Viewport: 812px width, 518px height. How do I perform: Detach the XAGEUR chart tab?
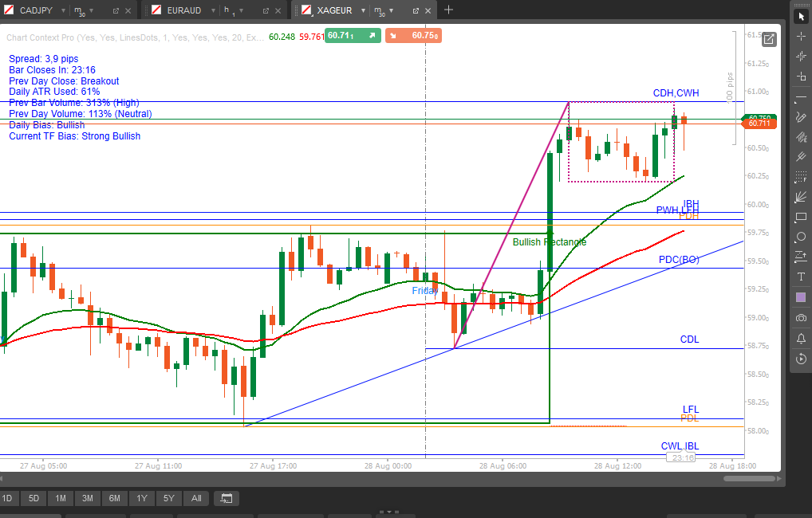pyautogui.click(x=416, y=11)
